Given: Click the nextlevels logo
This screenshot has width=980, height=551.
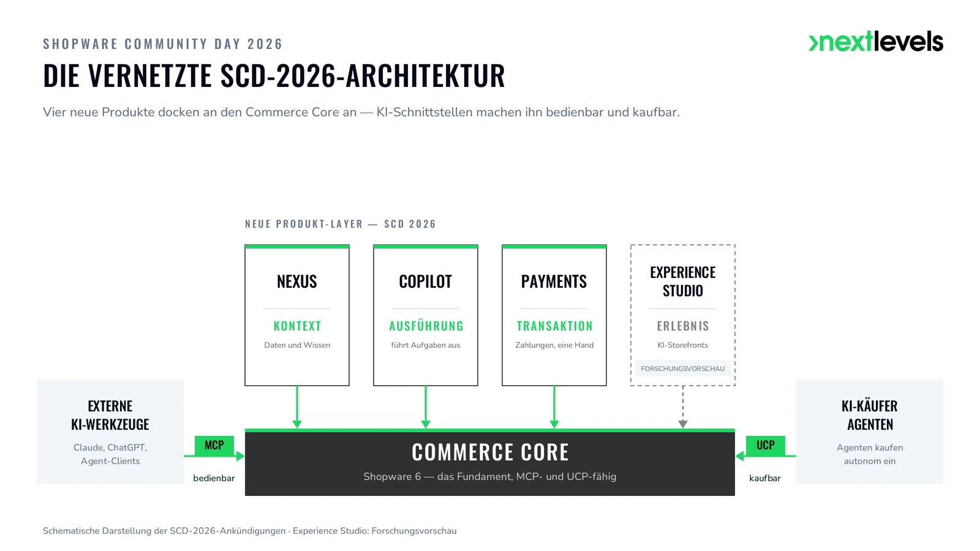Looking at the screenshot, I should 876,41.
